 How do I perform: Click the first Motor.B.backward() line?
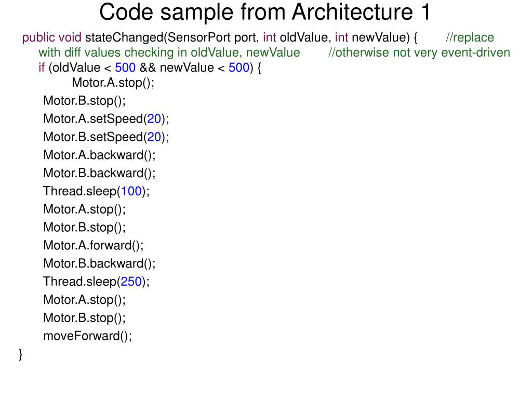pos(99,173)
